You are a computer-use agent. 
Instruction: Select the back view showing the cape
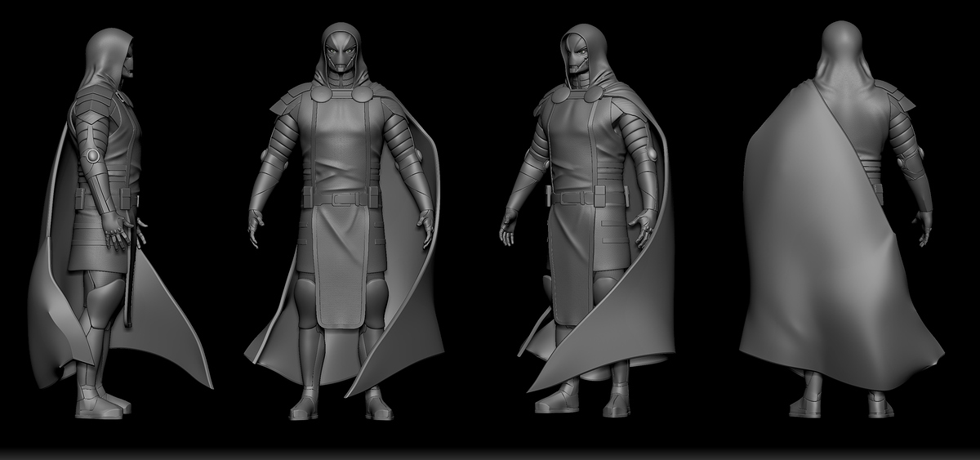pyautogui.click(x=841, y=219)
